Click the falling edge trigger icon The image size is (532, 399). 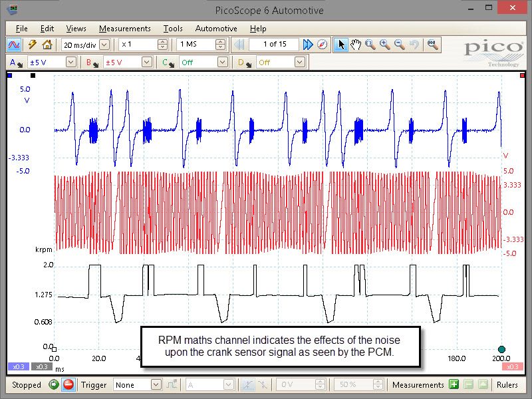pyautogui.click(x=263, y=385)
